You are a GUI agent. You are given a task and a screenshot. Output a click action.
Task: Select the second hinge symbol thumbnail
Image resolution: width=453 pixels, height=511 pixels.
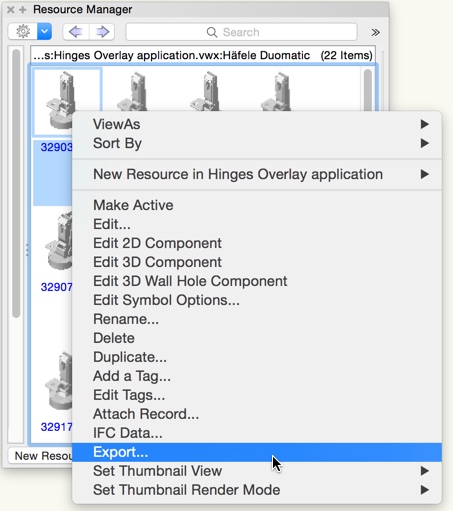coord(136,92)
